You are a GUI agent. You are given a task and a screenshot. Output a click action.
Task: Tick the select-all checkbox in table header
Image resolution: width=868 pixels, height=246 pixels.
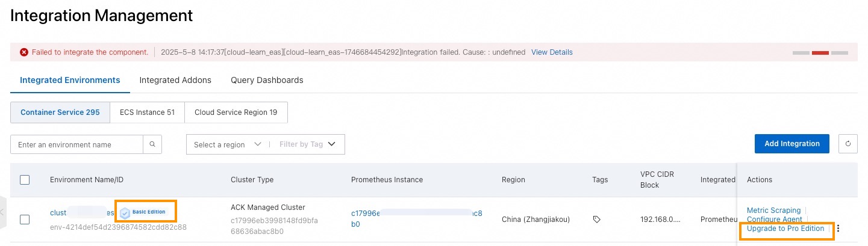coord(25,180)
